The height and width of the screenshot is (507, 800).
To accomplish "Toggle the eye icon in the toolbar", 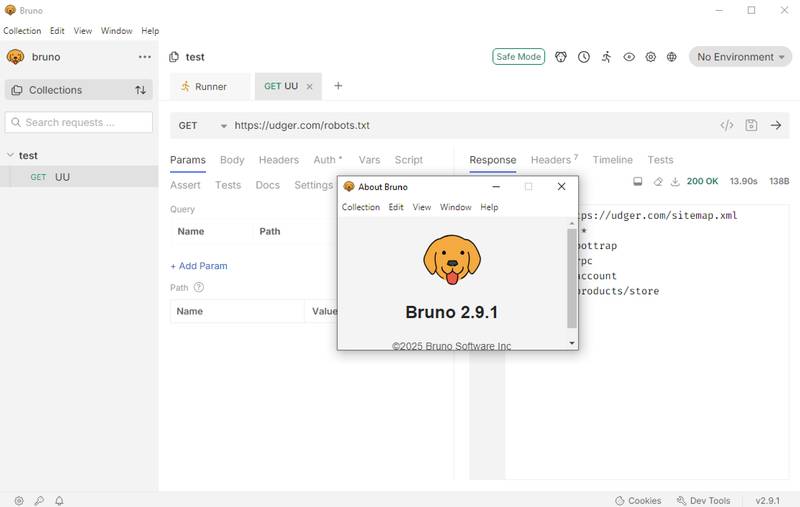I will [x=629, y=57].
